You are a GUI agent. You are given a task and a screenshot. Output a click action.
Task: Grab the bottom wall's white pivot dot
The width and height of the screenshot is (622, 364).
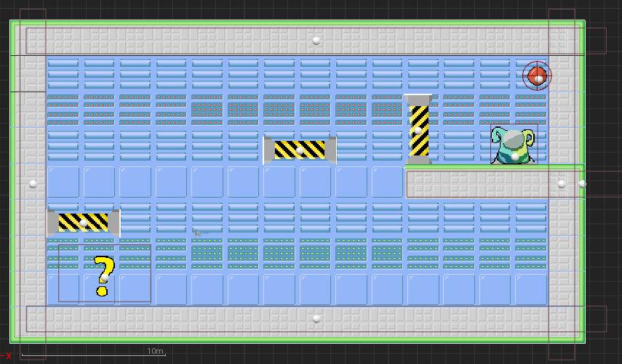click(316, 318)
